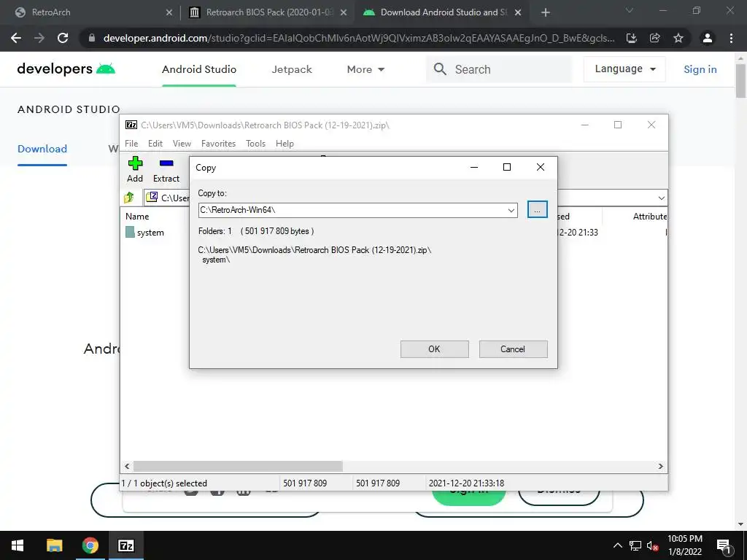Click the Android developers logo
The height and width of the screenshot is (560, 747).
(x=66, y=69)
